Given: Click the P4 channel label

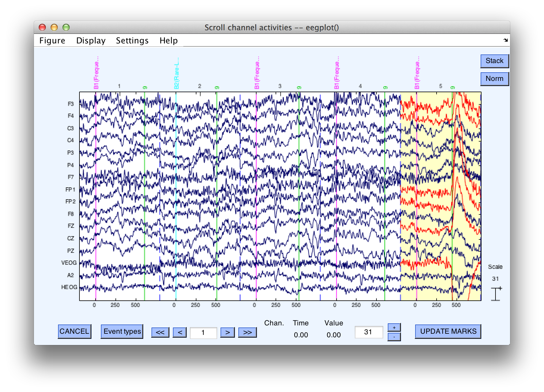Looking at the screenshot, I should click(x=70, y=165).
